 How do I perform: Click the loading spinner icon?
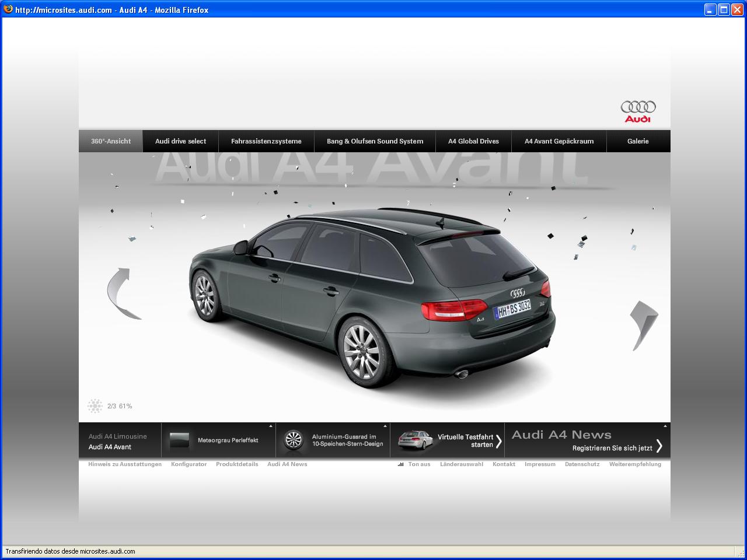[x=95, y=406]
